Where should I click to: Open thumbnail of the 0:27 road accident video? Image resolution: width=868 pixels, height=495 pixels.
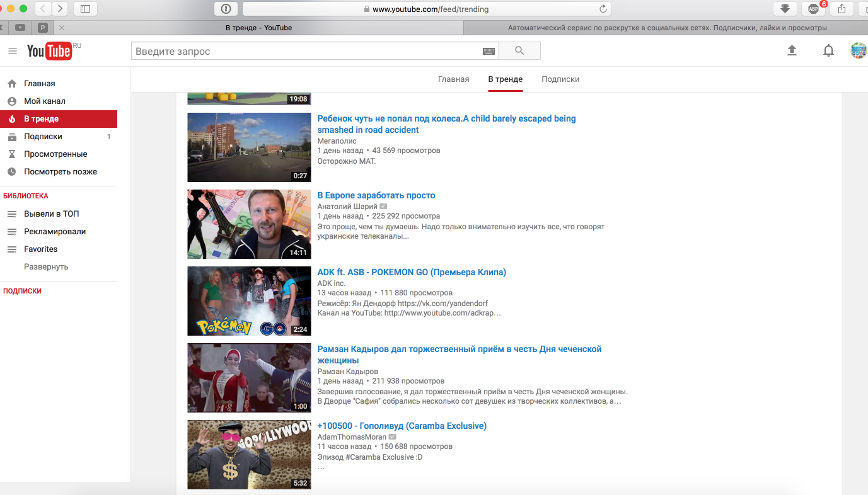click(249, 147)
